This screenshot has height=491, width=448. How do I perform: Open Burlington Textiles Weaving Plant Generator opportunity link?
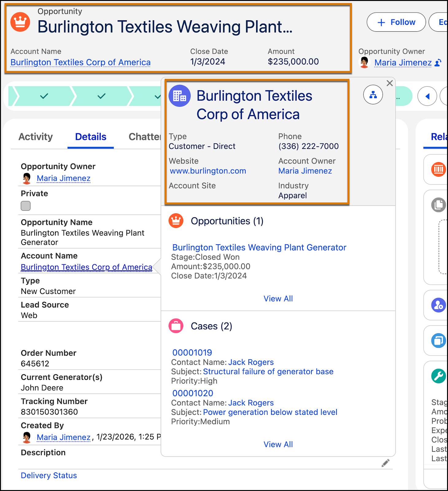259,247
